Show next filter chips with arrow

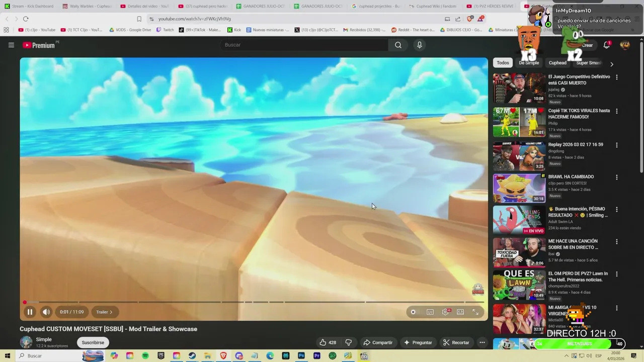612,64
